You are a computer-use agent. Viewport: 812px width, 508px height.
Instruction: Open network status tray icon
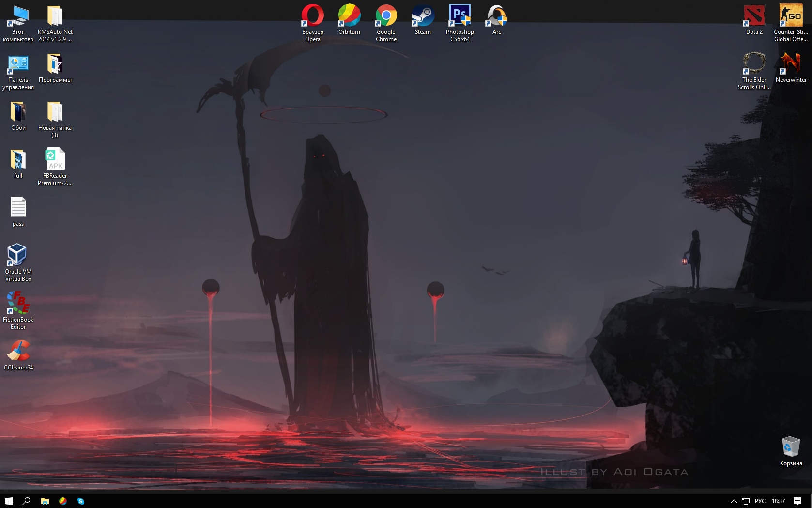746,501
